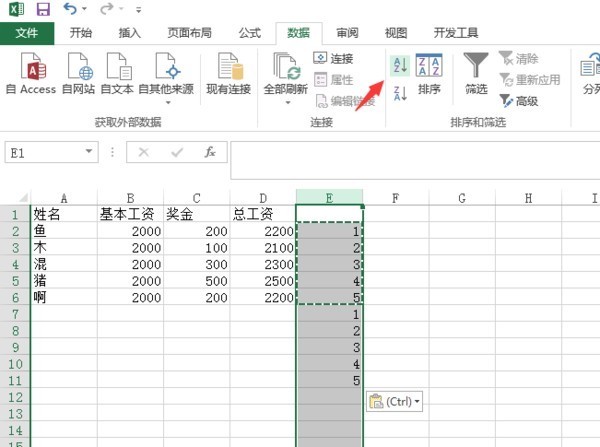Click the Save icon in quick access toolbar
The height and width of the screenshot is (447, 600).
click(43, 8)
